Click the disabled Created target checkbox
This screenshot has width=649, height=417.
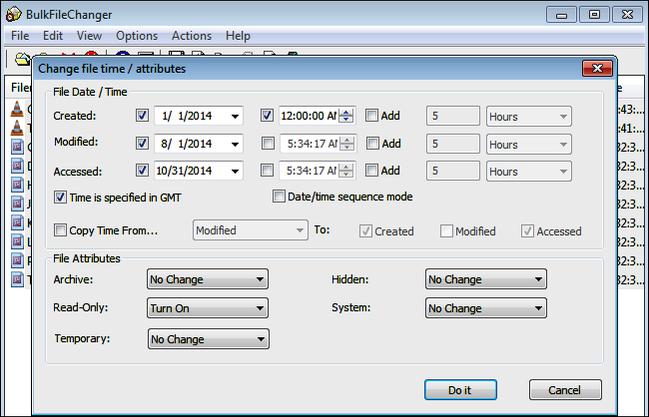click(365, 231)
